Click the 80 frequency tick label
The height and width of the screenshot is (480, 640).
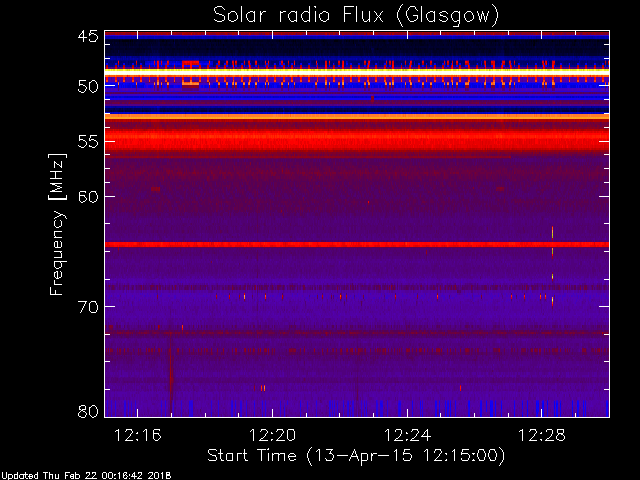(x=88, y=411)
